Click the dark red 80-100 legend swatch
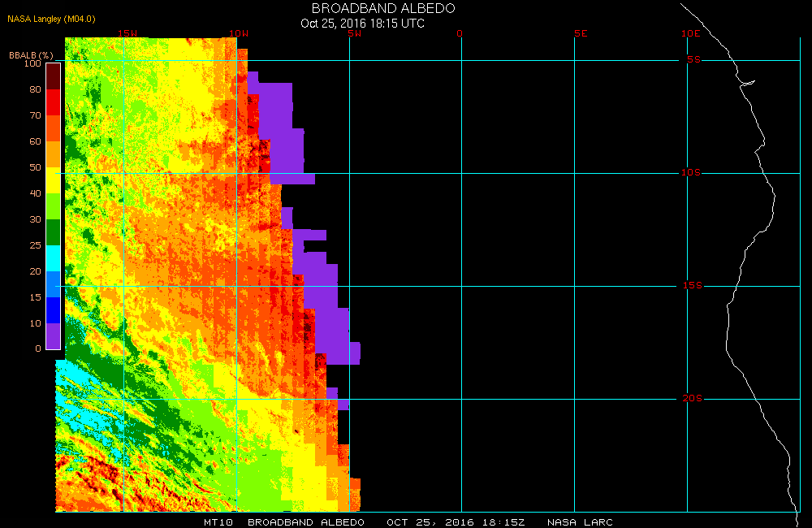The height and width of the screenshot is (528, 812). (x=54, y=76)
